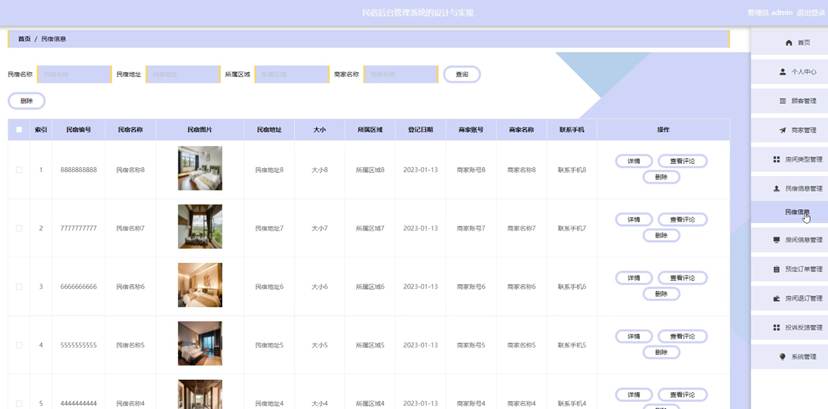Image resolution: width=828 pixels, height=409 pixels.
Task: Tick the checkbox for row 8888888888
Action: (19, 170)
